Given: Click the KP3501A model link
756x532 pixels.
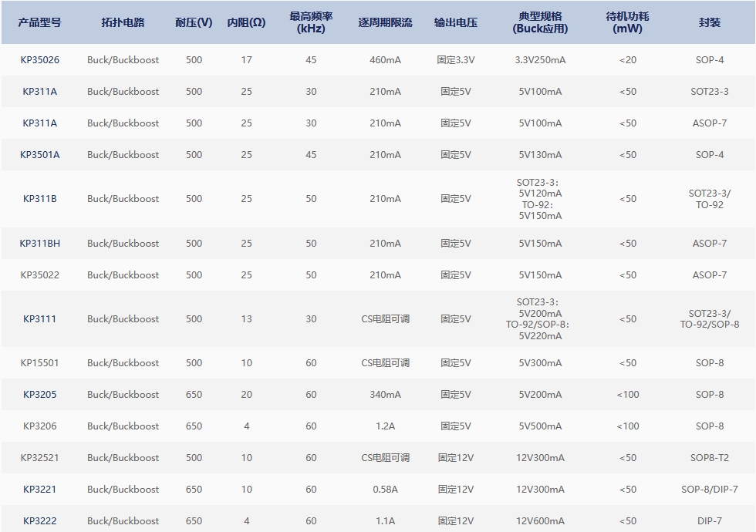Looking at the screenshot, I should coord(39,154).
